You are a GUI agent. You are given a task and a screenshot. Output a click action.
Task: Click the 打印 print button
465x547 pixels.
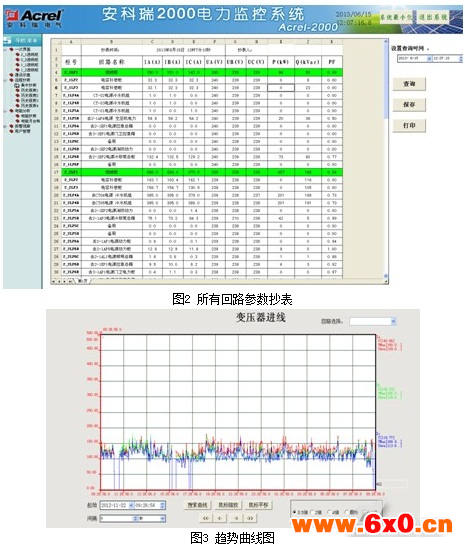(409, 125)
